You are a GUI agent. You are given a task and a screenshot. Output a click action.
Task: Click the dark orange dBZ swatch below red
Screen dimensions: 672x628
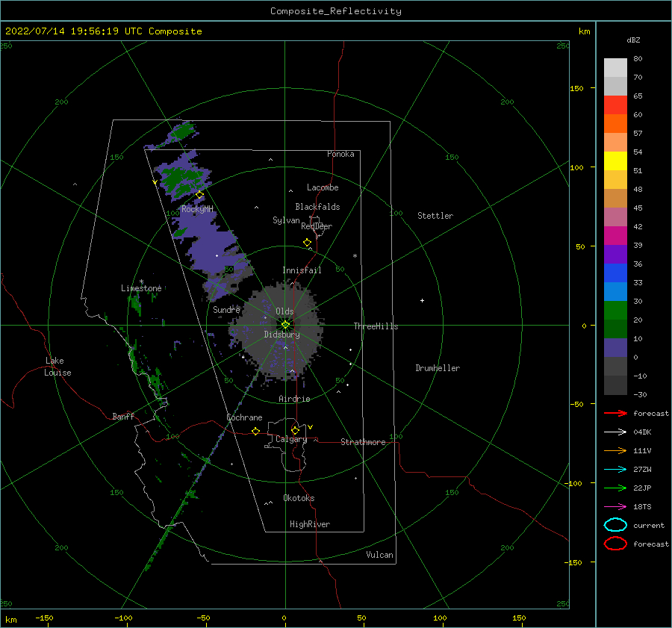pos(615,124)
